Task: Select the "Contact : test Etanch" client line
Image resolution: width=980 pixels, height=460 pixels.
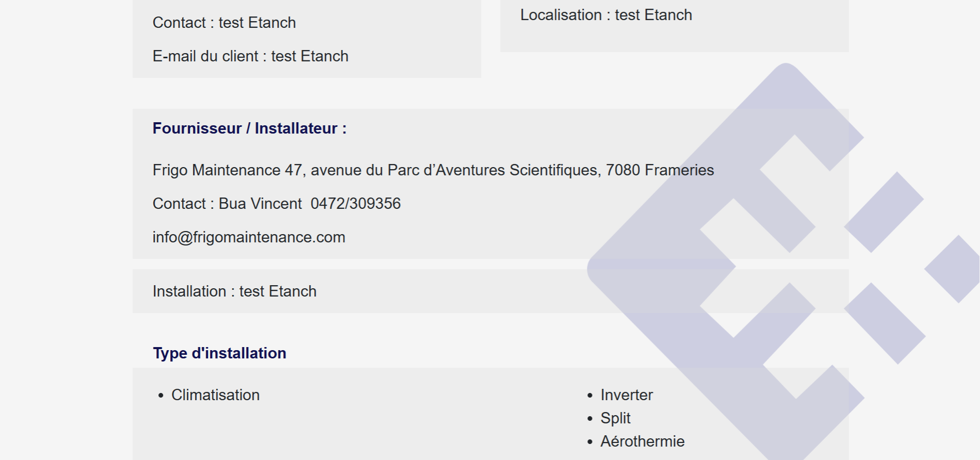Action: [224, 23]
